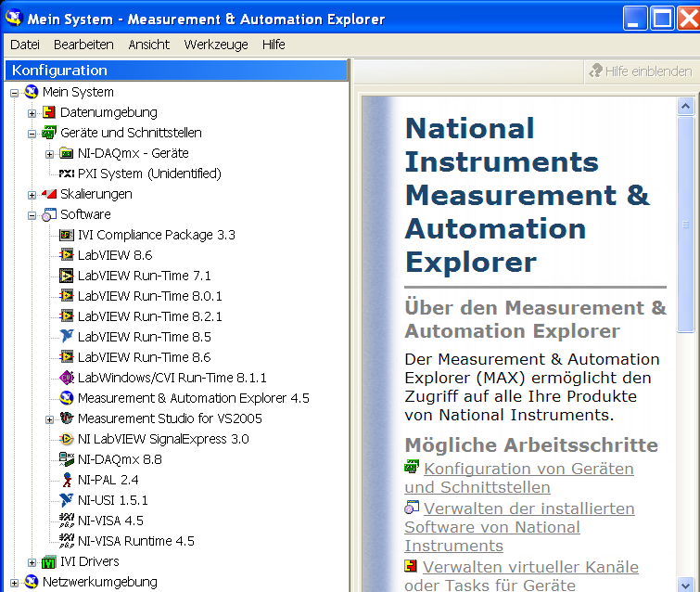
Task: Click the help pane vertical scrollbar thumb
Action: (x=686, y=225)
